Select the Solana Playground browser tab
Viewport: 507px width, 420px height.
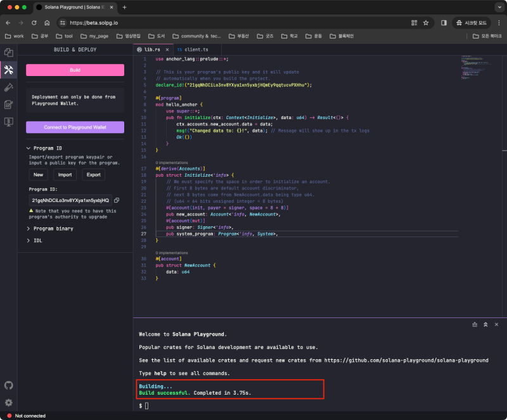coord(74,7)
